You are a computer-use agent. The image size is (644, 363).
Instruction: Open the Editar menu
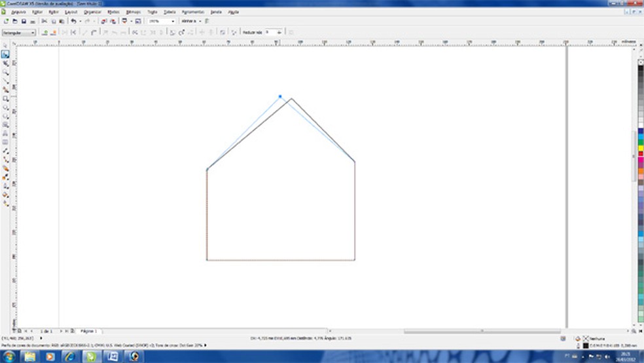(x=37, y=12)
